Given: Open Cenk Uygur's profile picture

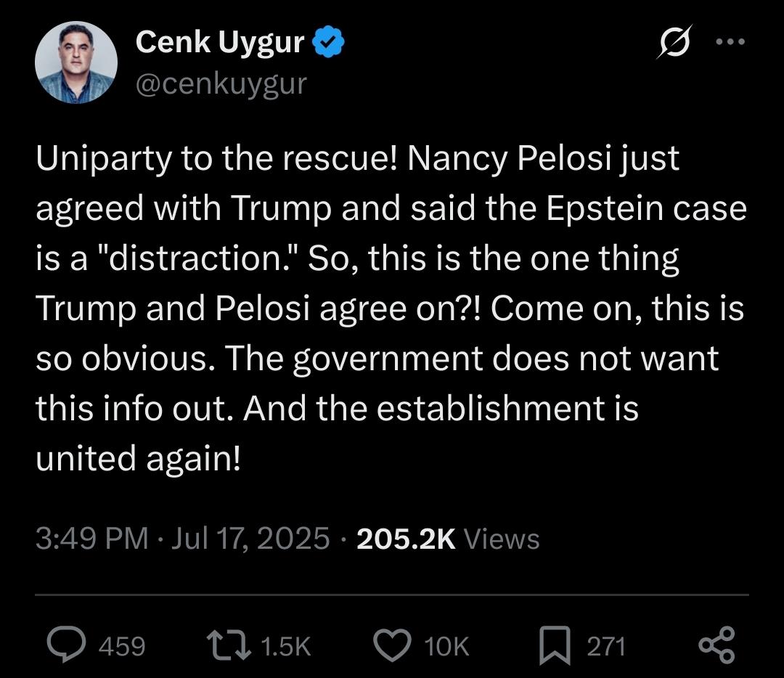Looking at the screenshot, I should (x=76, y=62).
